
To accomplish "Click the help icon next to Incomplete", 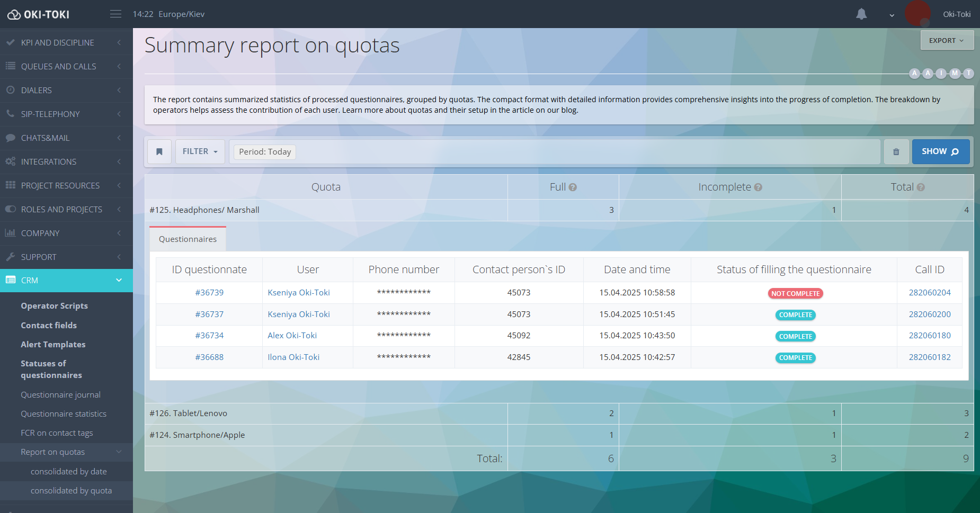I will [x=758, y=187].
